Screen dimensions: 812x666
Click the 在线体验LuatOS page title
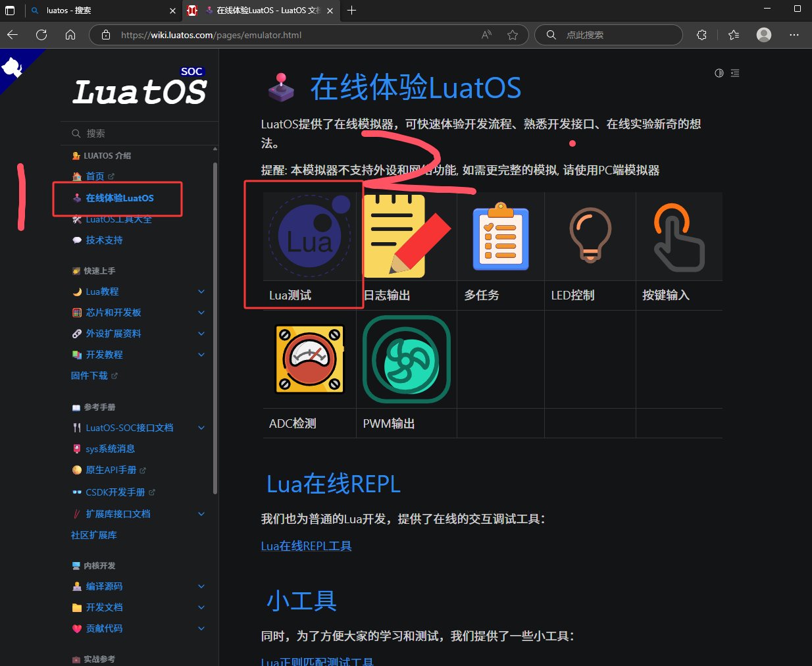(x=416, y=88)
